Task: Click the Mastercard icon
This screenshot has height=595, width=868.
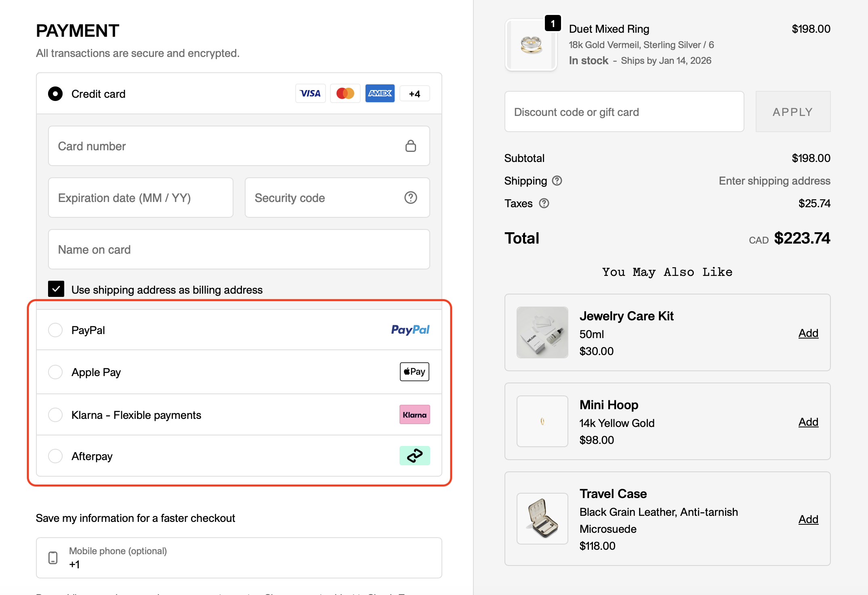Action: pyautogui.click(x=345, y=93)
